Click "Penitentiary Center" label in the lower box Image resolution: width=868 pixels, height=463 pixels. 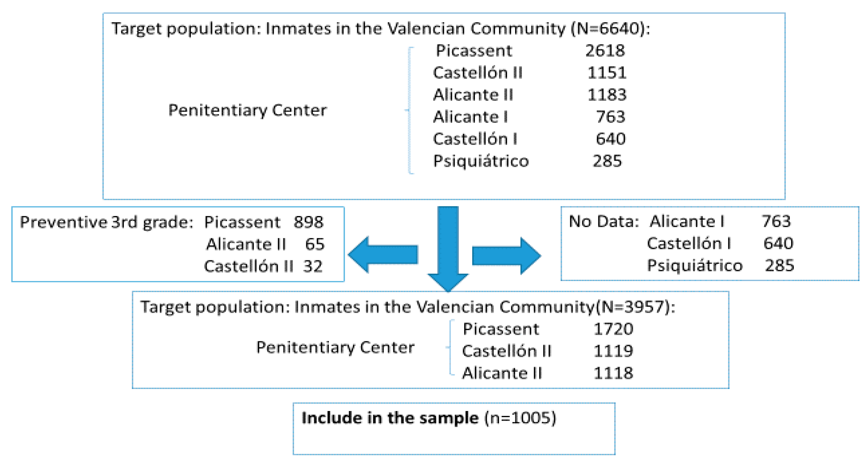click(x=335, y=348)
